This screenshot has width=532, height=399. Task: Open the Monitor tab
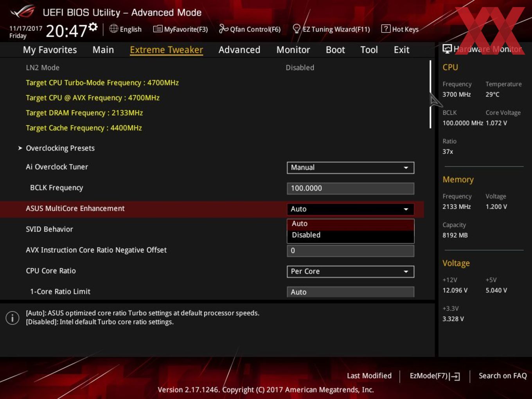[x=293, y=50]
